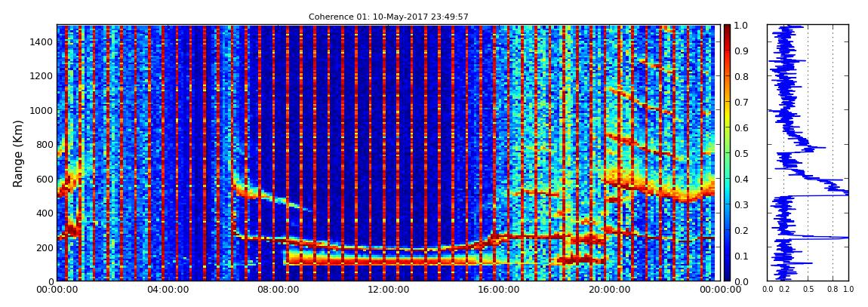The height and width of the screenshot is (307, 868).
Task: Click the 1200 range tick label
Action: point(42,76)
